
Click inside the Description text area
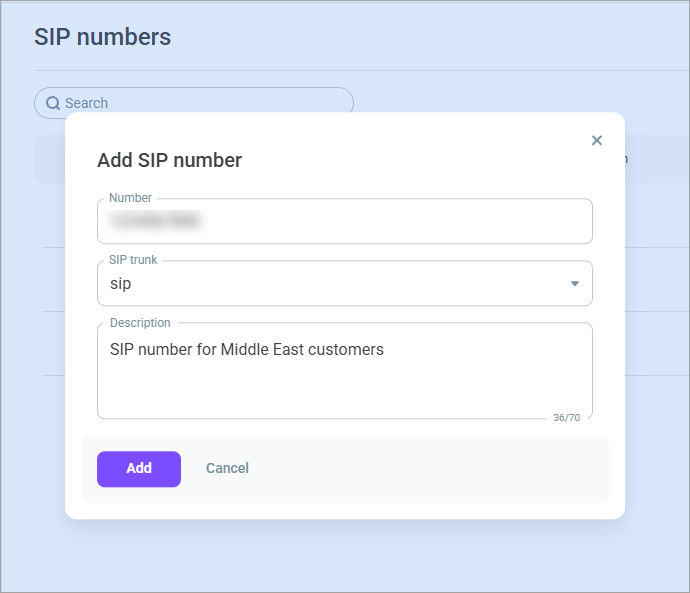(x=345, y=371)
